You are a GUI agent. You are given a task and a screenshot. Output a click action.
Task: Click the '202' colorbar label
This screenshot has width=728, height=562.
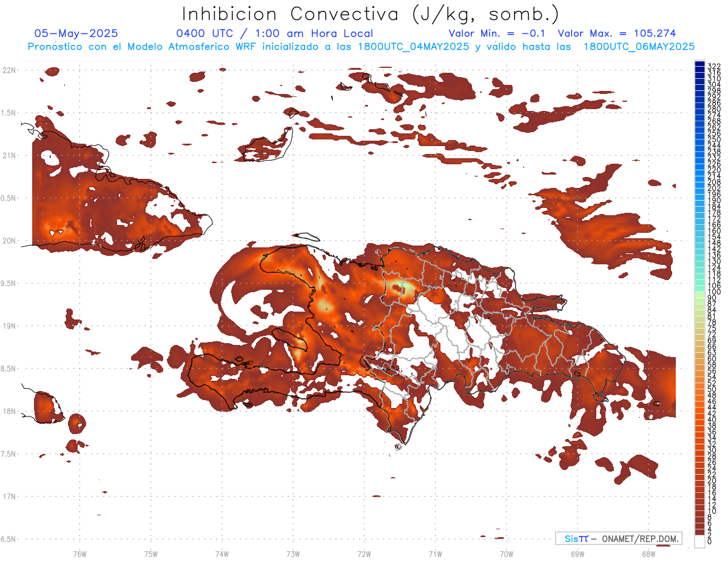[x=713, y=188]
